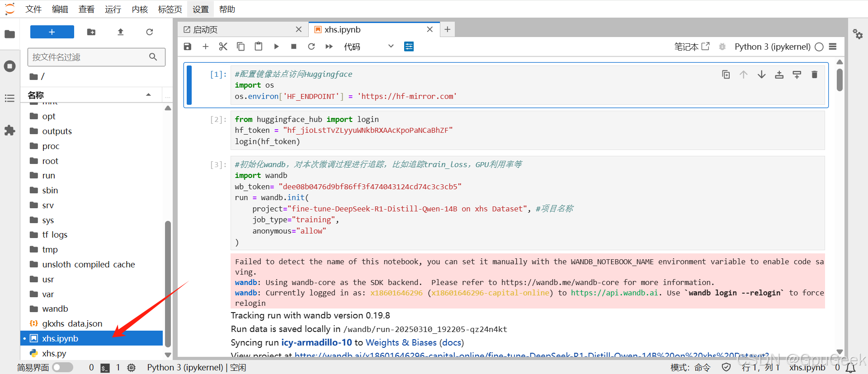
Task: Interrupt the kernel with stop icon
Action: 294,47
